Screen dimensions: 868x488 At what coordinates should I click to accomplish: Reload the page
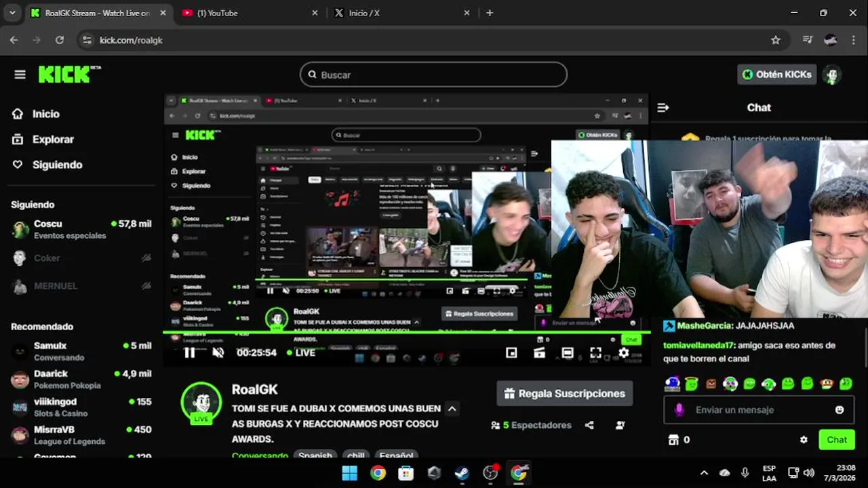point(60,40)
